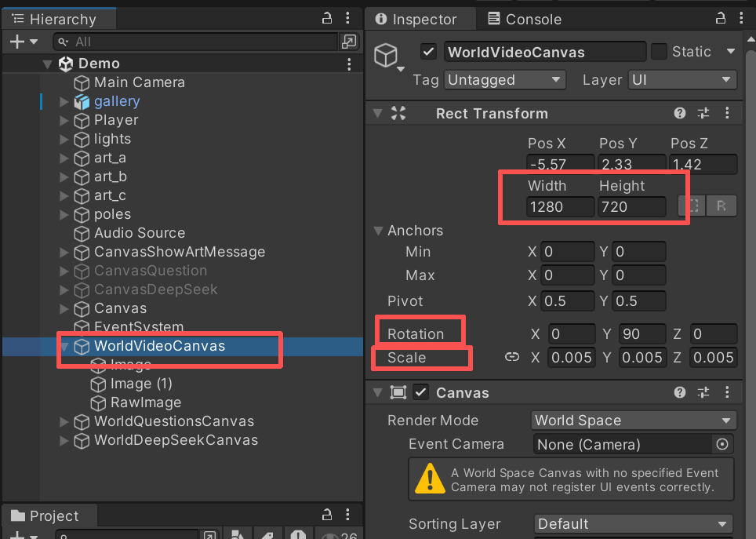Click the Height field showing 720
The height and width of the screenshot is (539, 756).
[631, 206]
